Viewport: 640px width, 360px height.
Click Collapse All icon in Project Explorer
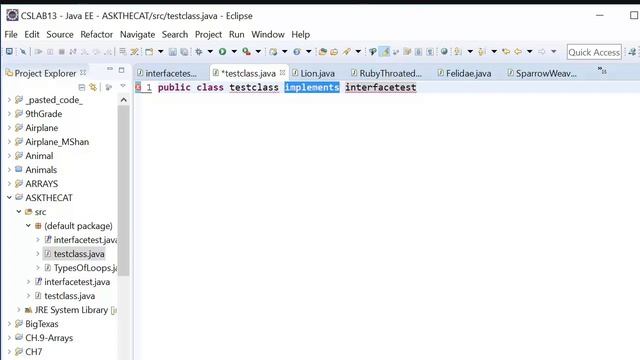pos(82,87)
